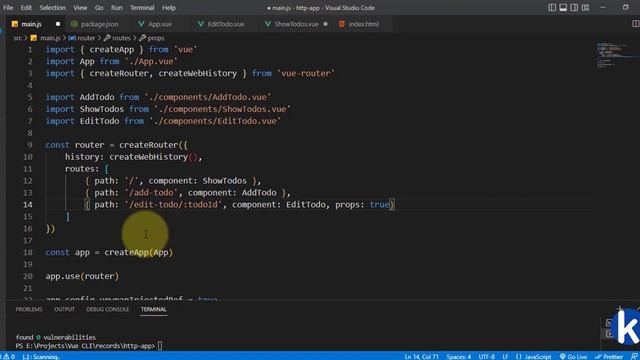This screenshot has height=360, width=640.
Task: Click 'true' value on line 14
Action: click(x=379, y=204)
